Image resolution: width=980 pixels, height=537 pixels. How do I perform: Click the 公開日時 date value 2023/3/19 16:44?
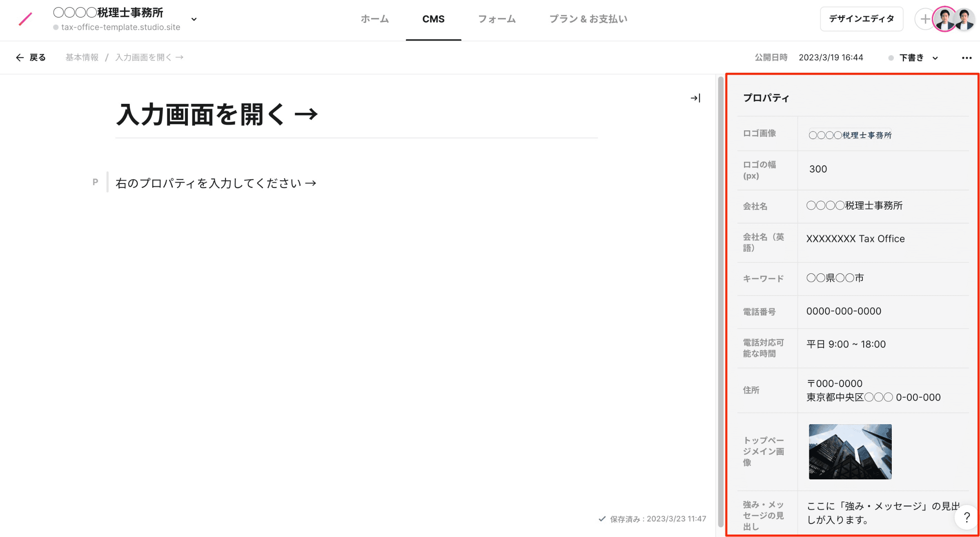(x=831, y=58)
